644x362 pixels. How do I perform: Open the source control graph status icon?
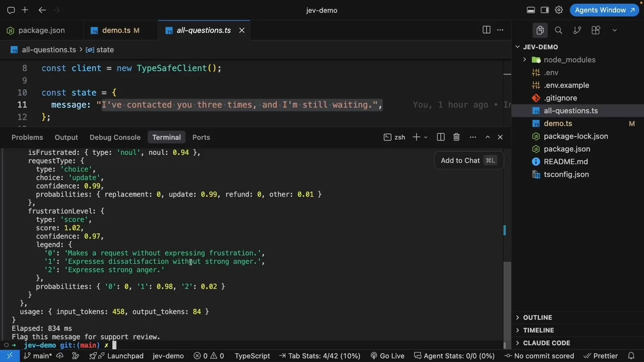[x=75, y=356]
